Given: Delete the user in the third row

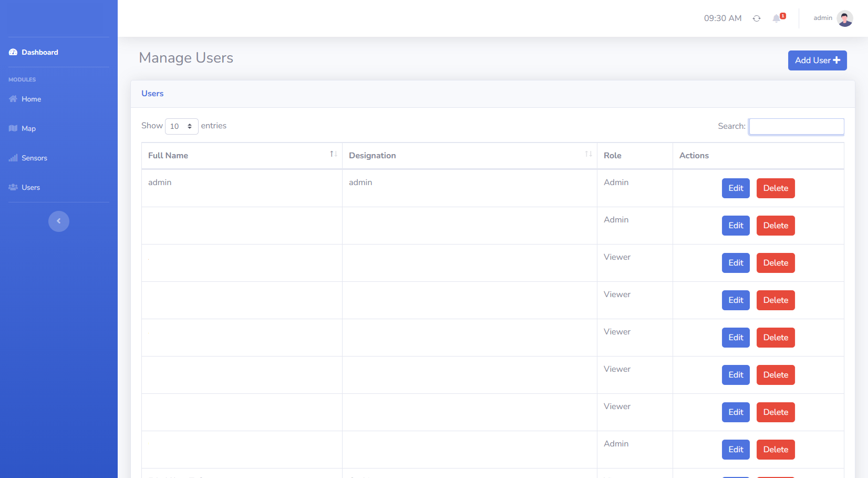Looking at the screenshot, I should [x=776, y=263].
